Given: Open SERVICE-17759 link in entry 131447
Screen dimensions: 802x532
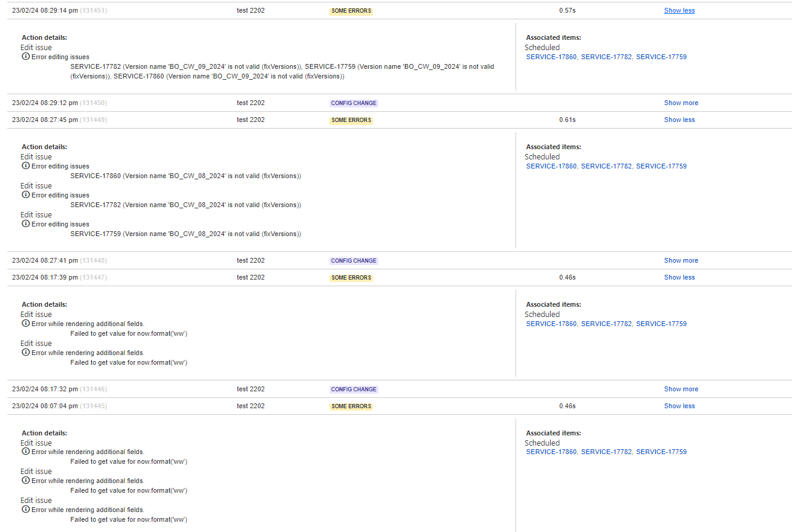Looking at the screenshot, I should pos(661,324).
